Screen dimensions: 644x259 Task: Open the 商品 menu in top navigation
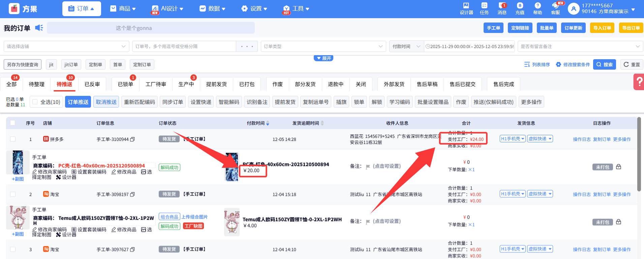pyautogui.click(x=123, y=9)
